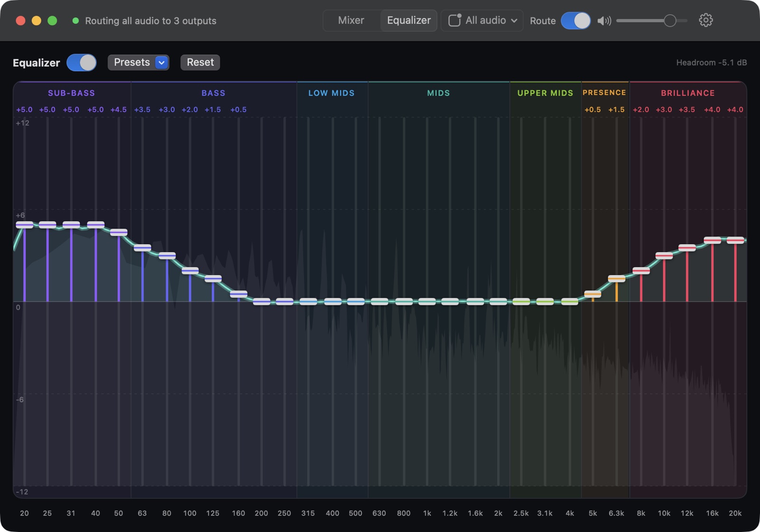Click the 20k band handle

(x=735, y=240)
